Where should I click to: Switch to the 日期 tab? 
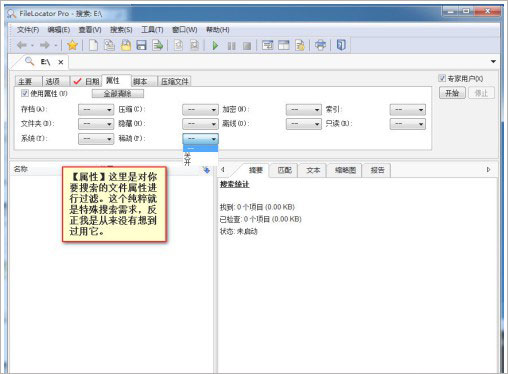[x=86, y=81]
